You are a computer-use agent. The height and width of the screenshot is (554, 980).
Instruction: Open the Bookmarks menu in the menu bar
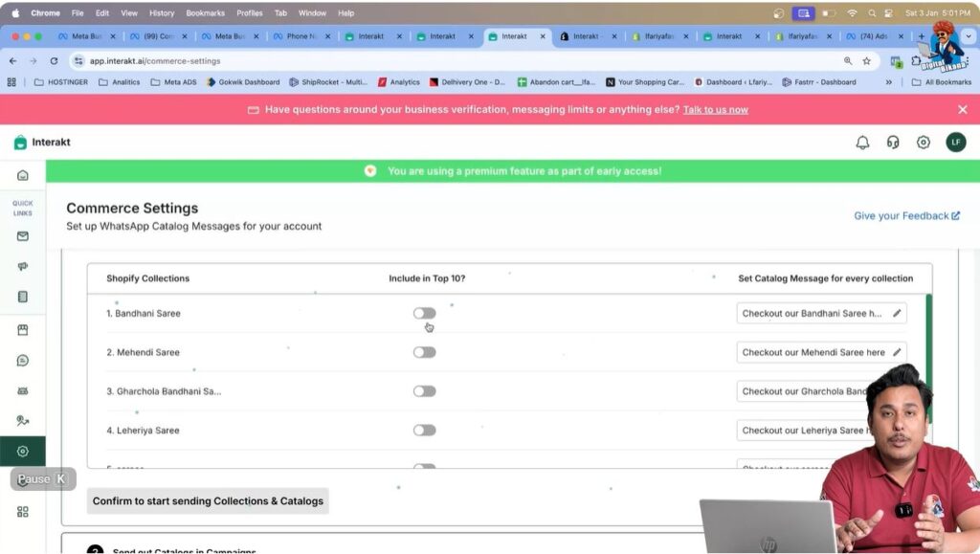[x=205, y=12]
